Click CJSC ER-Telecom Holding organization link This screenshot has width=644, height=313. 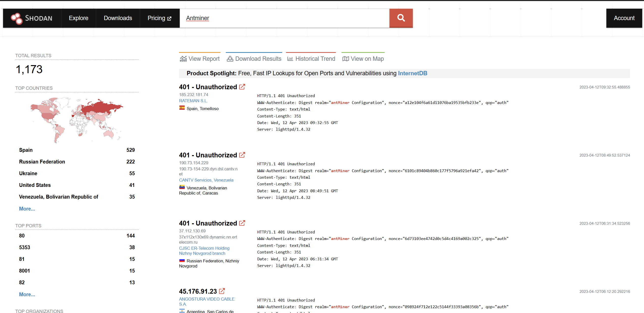point(204,251)
